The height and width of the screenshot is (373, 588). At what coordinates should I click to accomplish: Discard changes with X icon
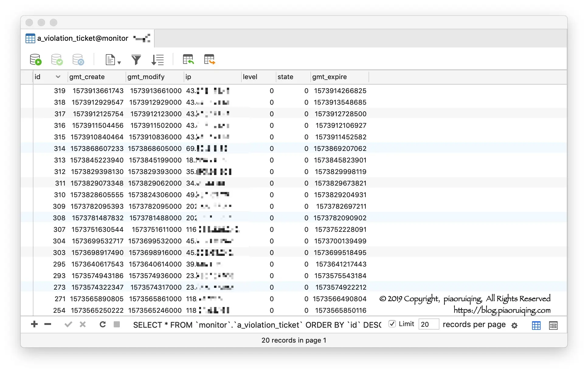[83, 324]
